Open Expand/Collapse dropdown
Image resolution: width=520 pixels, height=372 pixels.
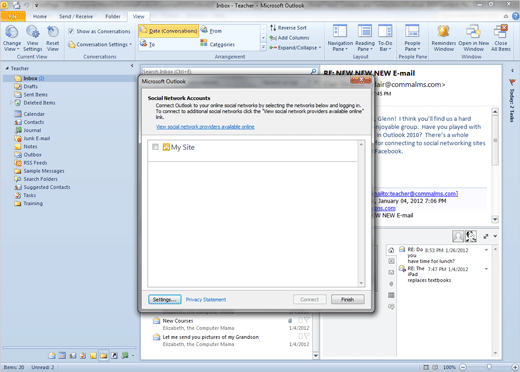295,48
